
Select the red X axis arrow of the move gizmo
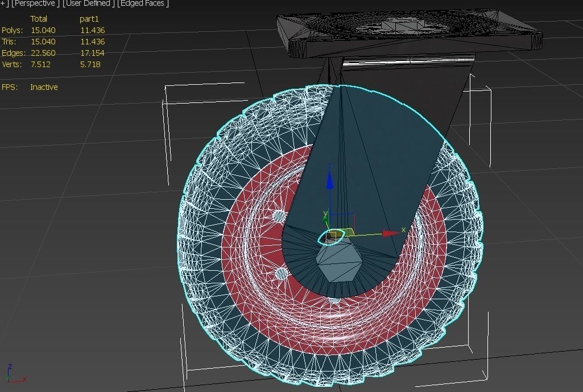391,233
